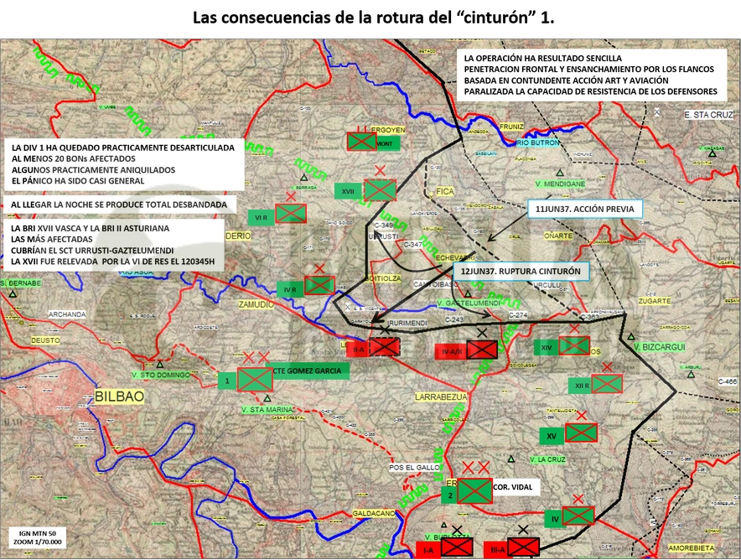
Task: Select the IGN MTN 50 scale box
Action: (38, 538)
